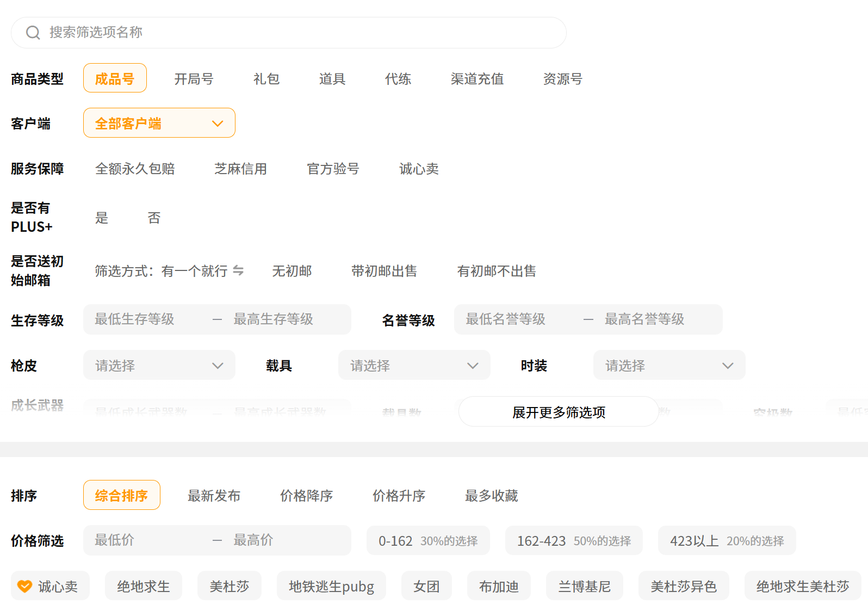
Task: Click the 美杜莎 tag
Action: click(x=229, y=586)
